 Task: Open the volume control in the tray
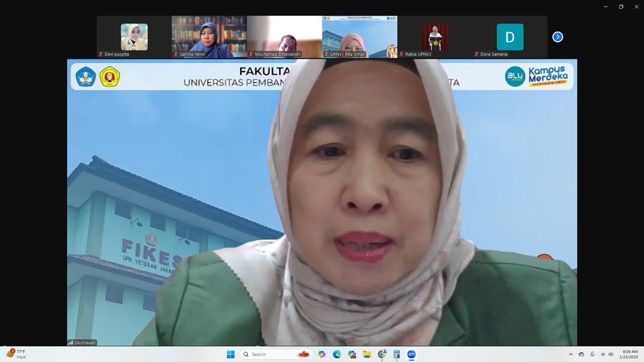pos(611,354)
